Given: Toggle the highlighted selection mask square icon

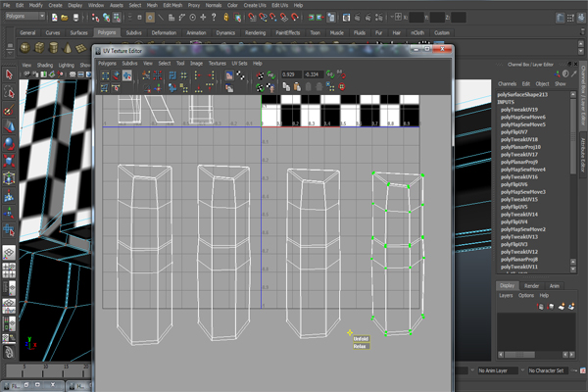Looking at the screenshot, I should pyautogui.click(x=150, y=18).
